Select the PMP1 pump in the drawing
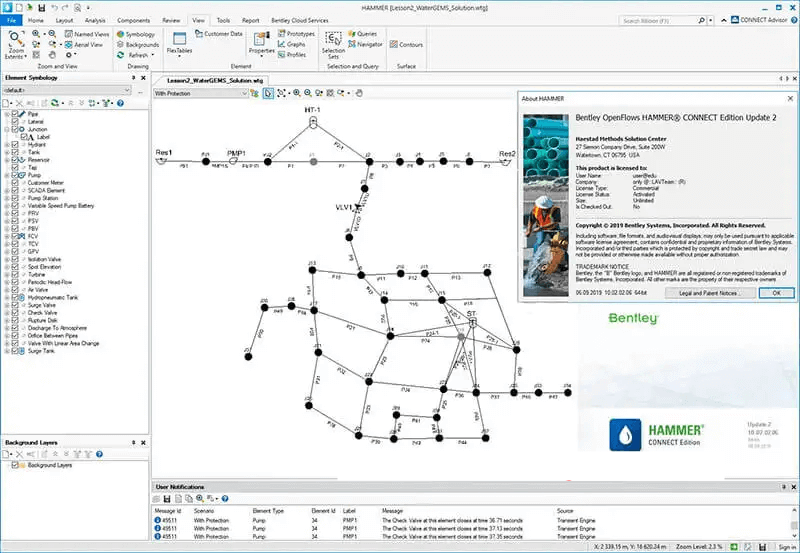This screenshot has height=553, width=800. click(233, 161)
